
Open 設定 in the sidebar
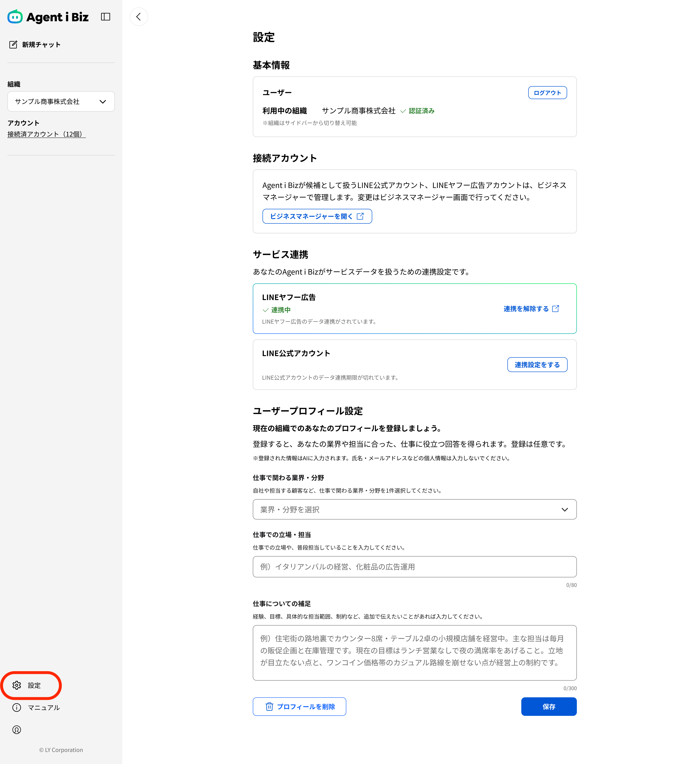[x=31, y=685]
